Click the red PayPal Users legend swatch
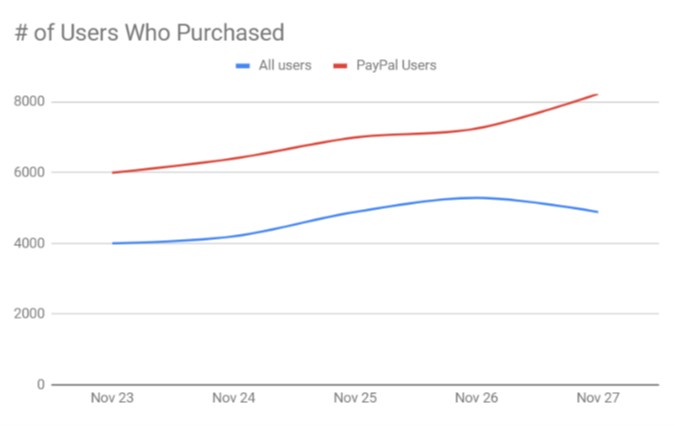Screen dimensions: 675x426 pyautogui.click(x=338, y=66)
